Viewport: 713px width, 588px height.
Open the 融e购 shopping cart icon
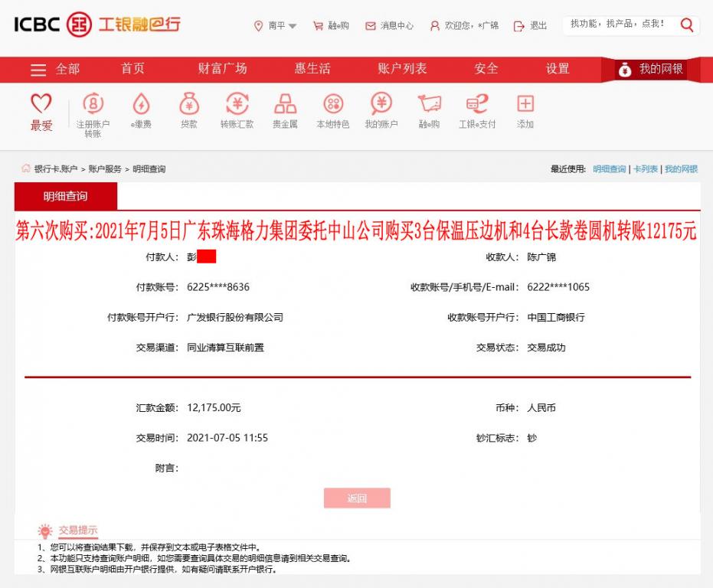pos(429,109)
